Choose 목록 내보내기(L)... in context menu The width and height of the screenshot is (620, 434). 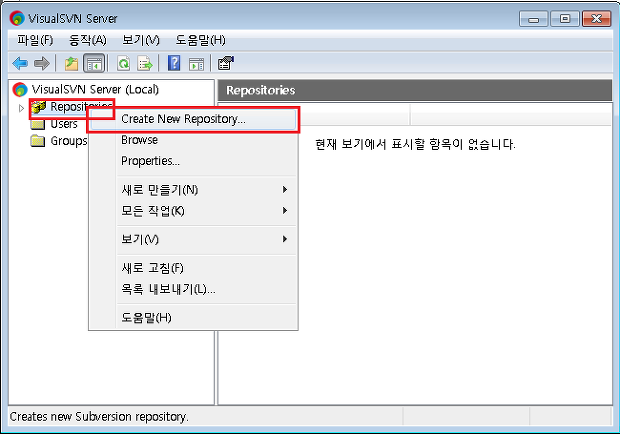[x=193, y=289]
